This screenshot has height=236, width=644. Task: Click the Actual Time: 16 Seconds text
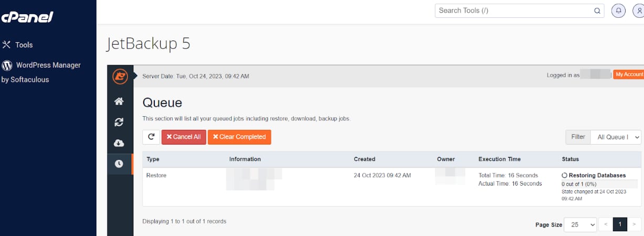click(x=510, y=184)
